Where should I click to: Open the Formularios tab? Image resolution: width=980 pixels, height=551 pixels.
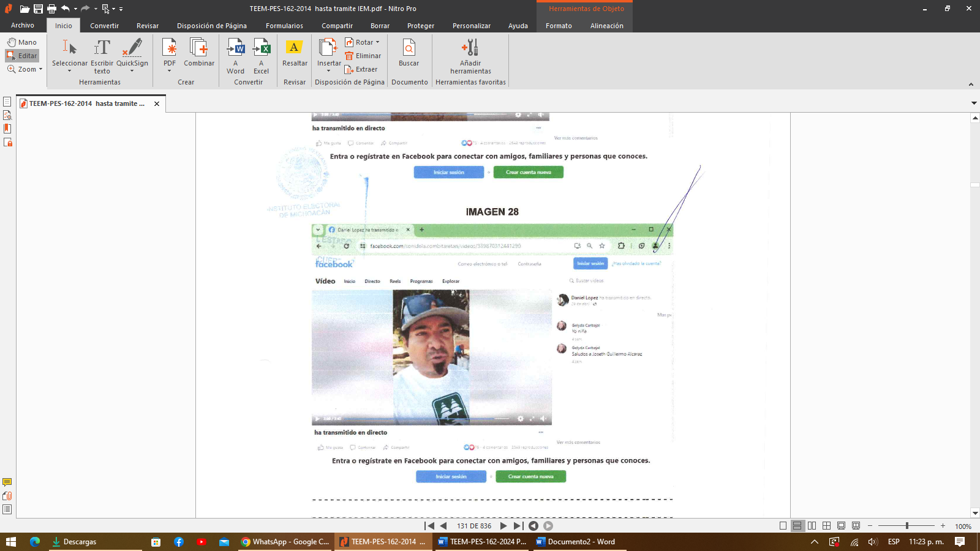click(x=284, y=26)
